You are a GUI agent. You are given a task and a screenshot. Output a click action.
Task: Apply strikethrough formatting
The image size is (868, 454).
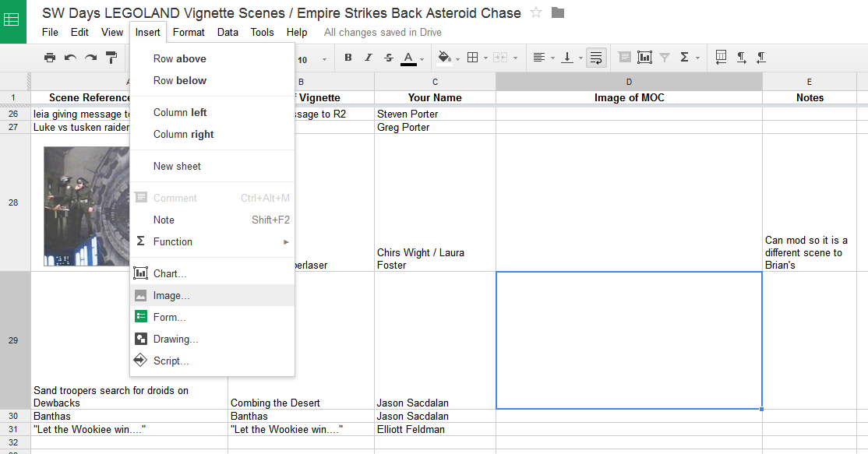(389, 58)
